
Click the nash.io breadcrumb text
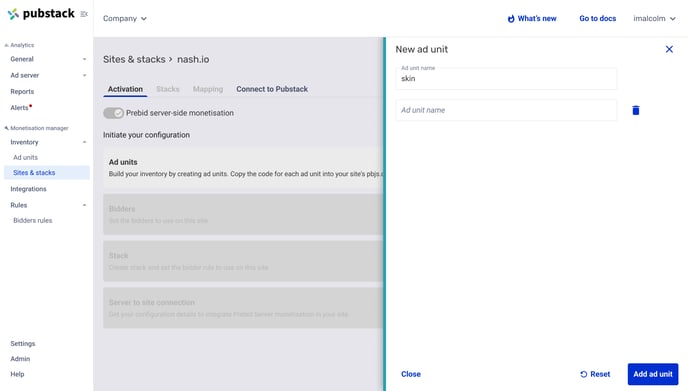click(193, 59)
